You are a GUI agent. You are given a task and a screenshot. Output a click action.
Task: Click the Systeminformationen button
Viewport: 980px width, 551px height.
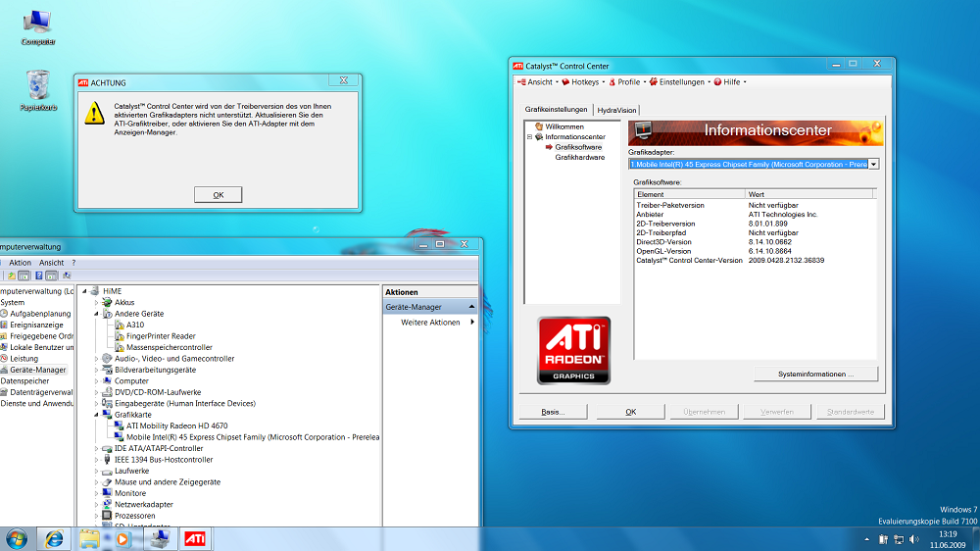click(815, 374)
